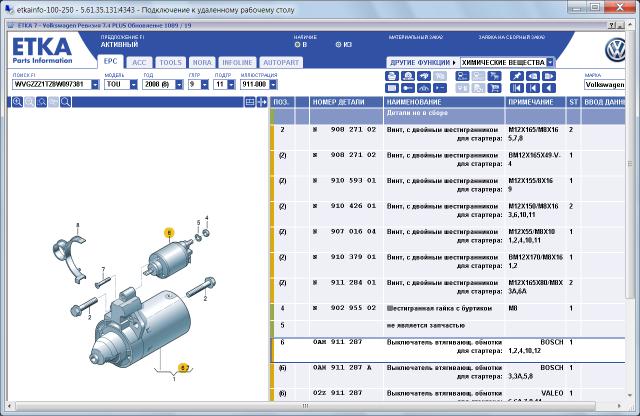Open the NORA tab
This screenshot has width=640, height=416.
pyautogui.click(x=202, y=62)
